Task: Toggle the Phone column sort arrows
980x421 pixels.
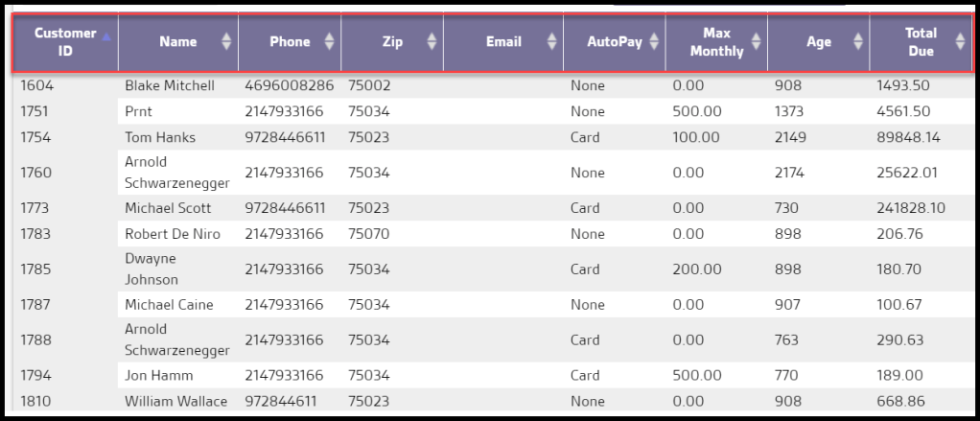Action: point(329,41)
